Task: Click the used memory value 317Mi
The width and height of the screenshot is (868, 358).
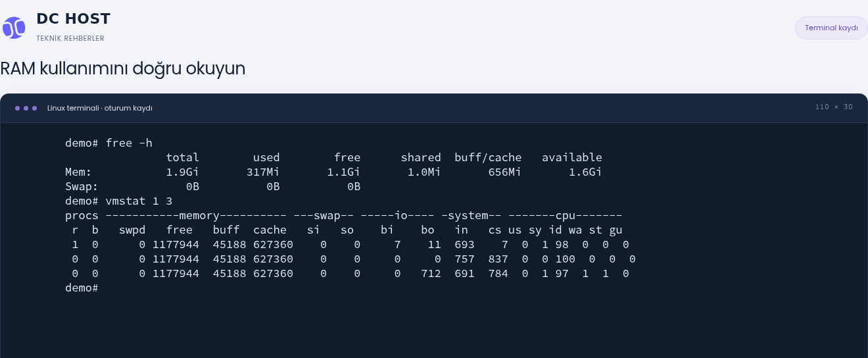Action: pos(264,172)
